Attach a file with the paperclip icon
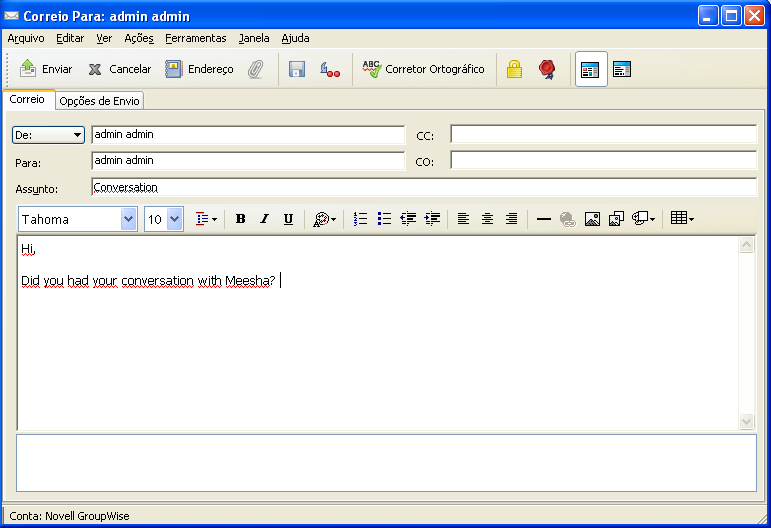This screenshot has width=771, height=528. coord(256,69)
